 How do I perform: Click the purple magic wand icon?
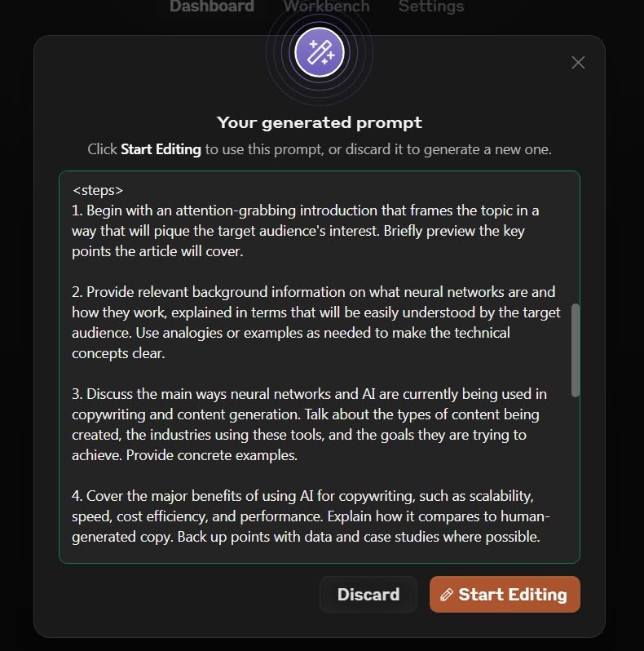pos(320,52)
